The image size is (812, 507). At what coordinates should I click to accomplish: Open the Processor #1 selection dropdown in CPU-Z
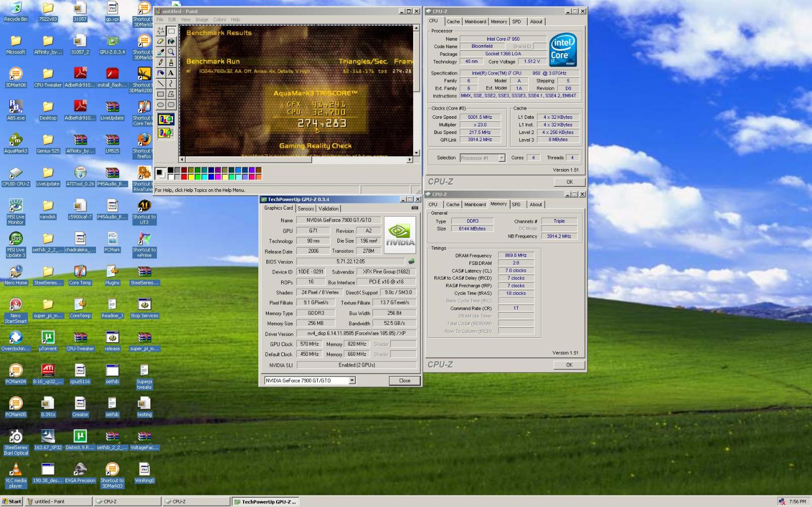pos(501,158)
